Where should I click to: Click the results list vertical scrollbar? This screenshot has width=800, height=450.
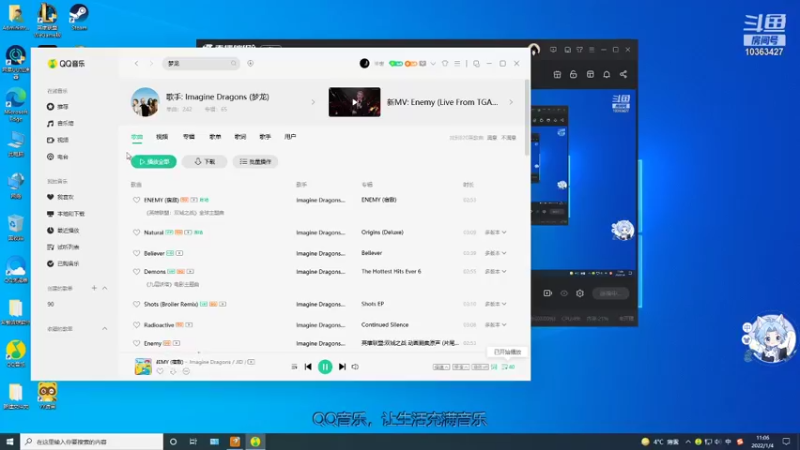[x=527, y=117]
